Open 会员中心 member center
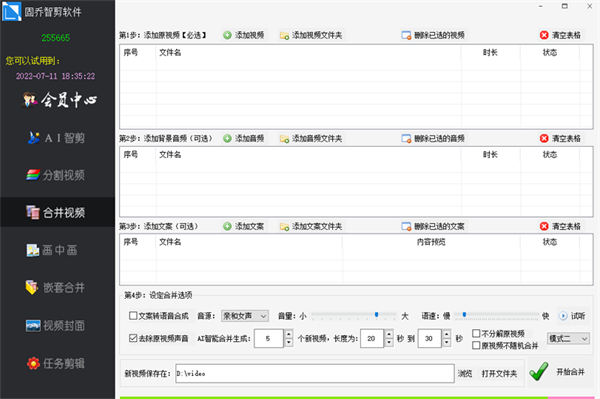The width and height of the screenshot is (600, 399). pos(60,100)
